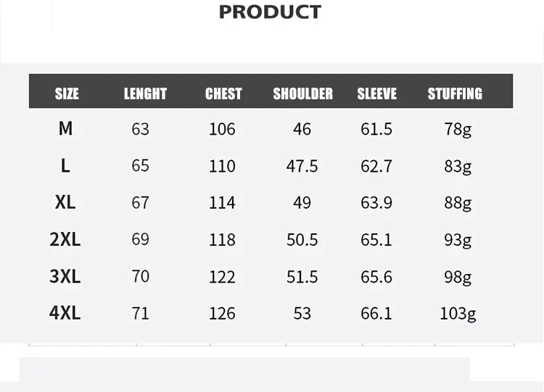
Task: Click the LENGHT column header
Action: 145,93
